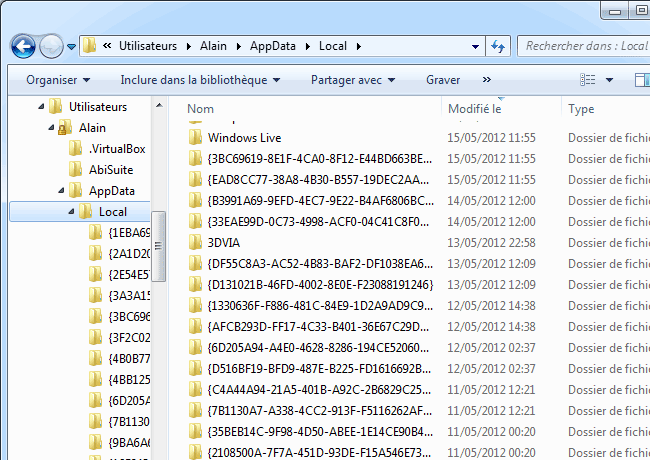
Task: Show more toolbar commands with chevron
Action: coord(487,80)
